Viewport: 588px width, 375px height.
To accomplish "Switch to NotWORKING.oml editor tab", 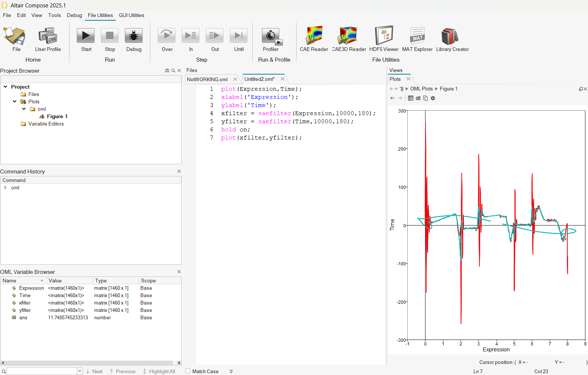I will click(207, 79).
